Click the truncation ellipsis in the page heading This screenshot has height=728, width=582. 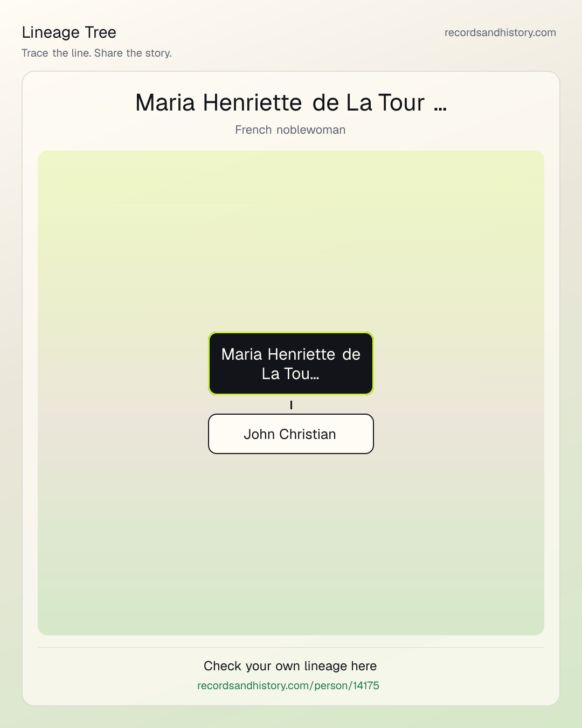440,107
